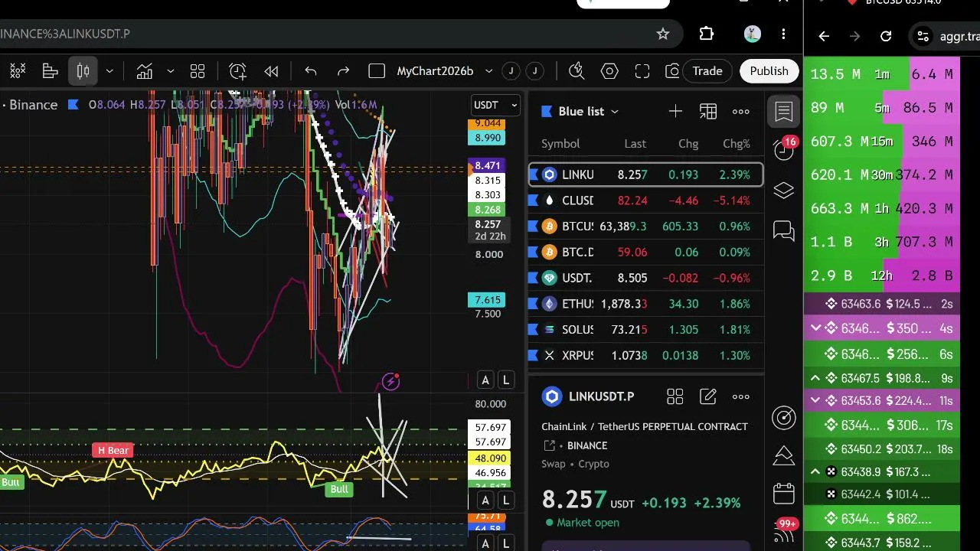Toggle log scale L on price pane

505,380
